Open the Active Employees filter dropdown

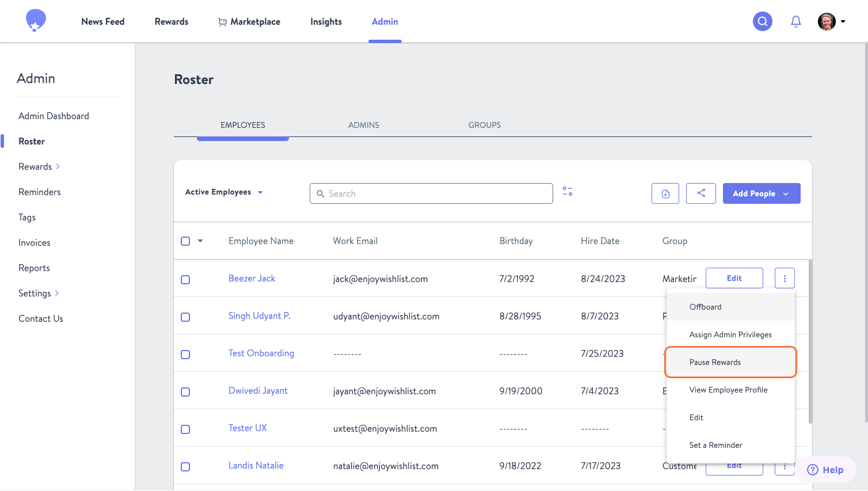pyautogui.click(x=224, y=192)
